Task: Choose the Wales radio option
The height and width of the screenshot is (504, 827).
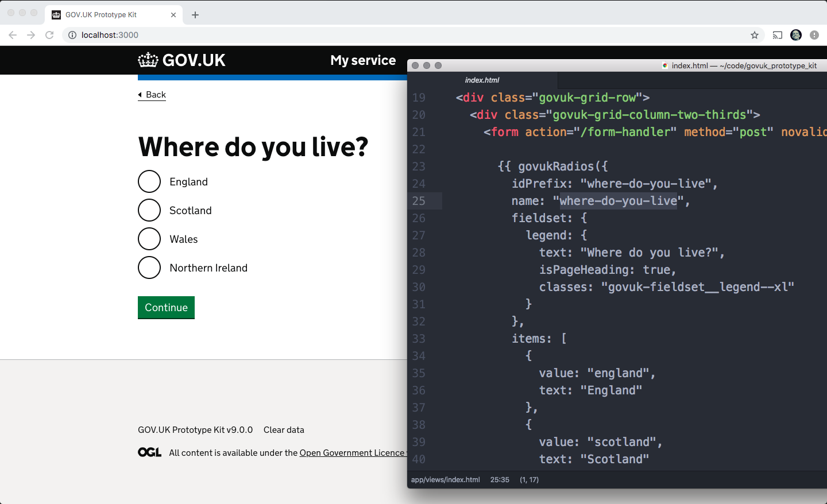Action: [149, 239]
